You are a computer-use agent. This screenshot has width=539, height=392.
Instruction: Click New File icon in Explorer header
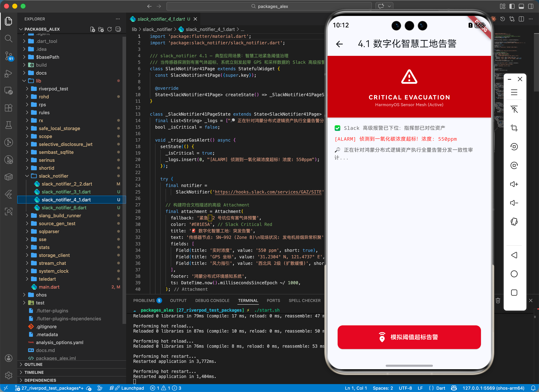92,29
